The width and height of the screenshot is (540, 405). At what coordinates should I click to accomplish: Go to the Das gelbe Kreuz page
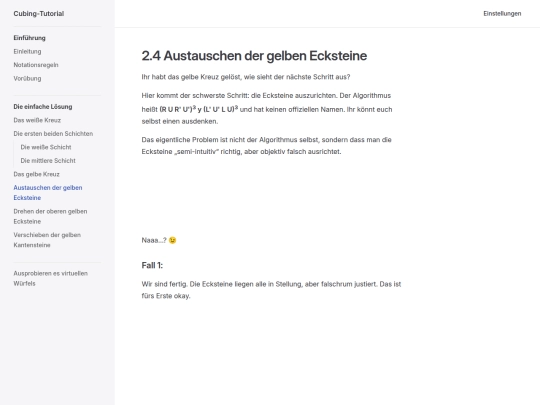click(x=37, y=174)
